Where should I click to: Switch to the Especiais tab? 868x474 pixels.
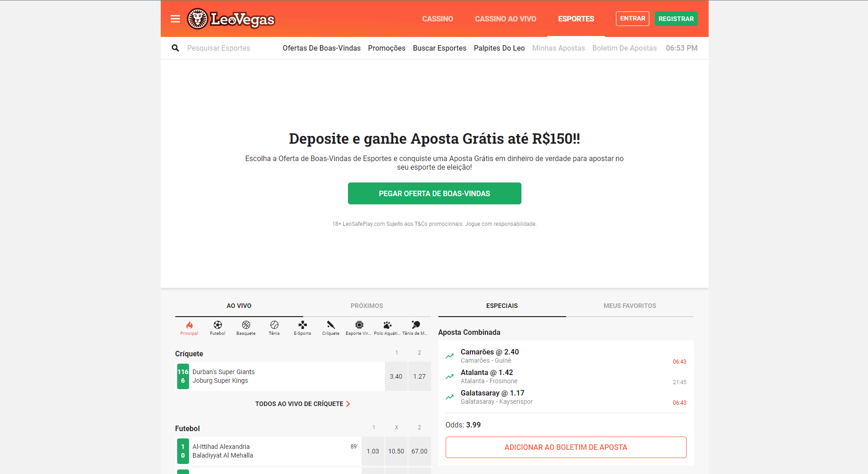pyautogui.click(x=502, y=306)
